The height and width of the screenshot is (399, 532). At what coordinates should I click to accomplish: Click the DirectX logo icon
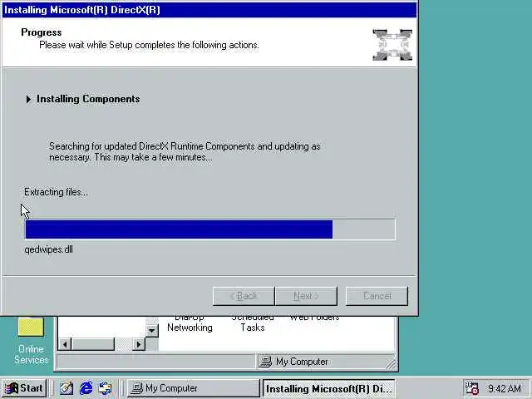(392, 45)
